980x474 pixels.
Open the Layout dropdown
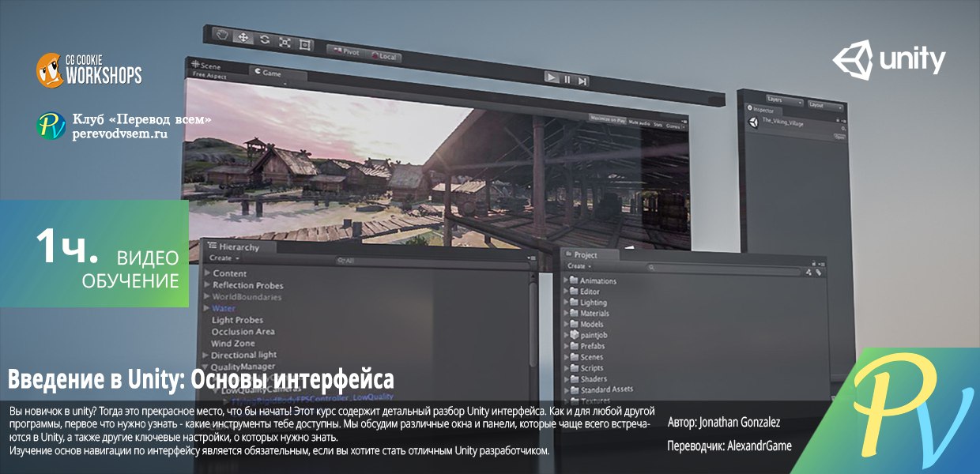point(825,105)
